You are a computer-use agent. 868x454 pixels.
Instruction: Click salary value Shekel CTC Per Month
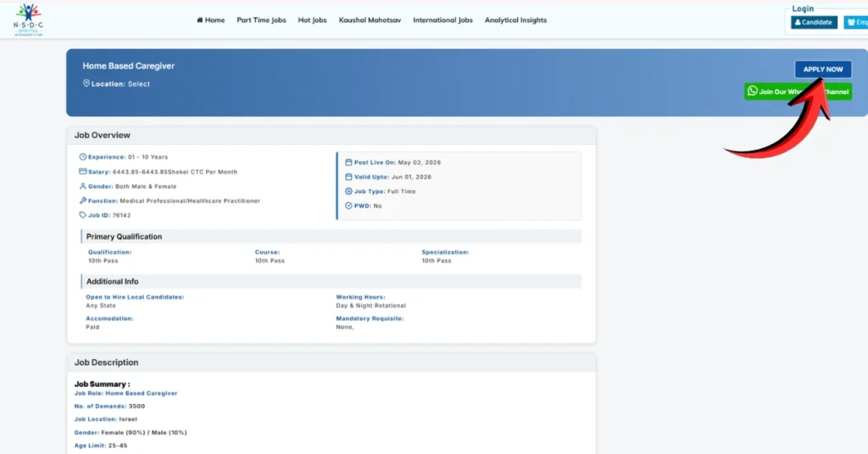[x=175, y=172]
